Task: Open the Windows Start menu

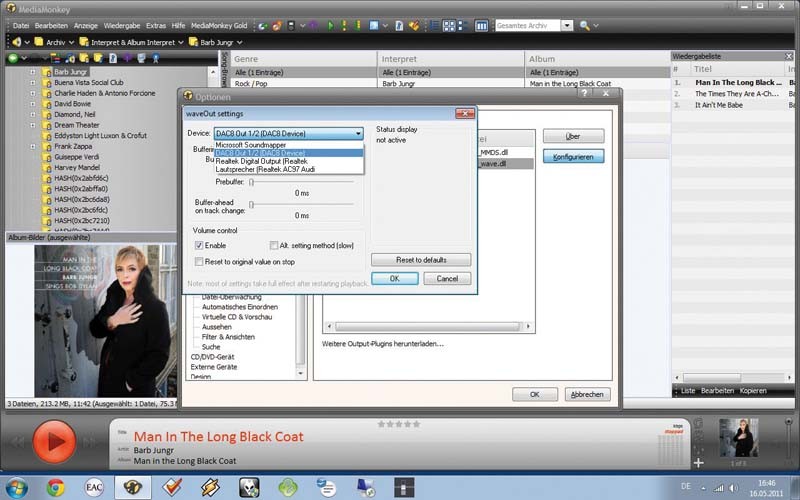Action: pos(17,487)
